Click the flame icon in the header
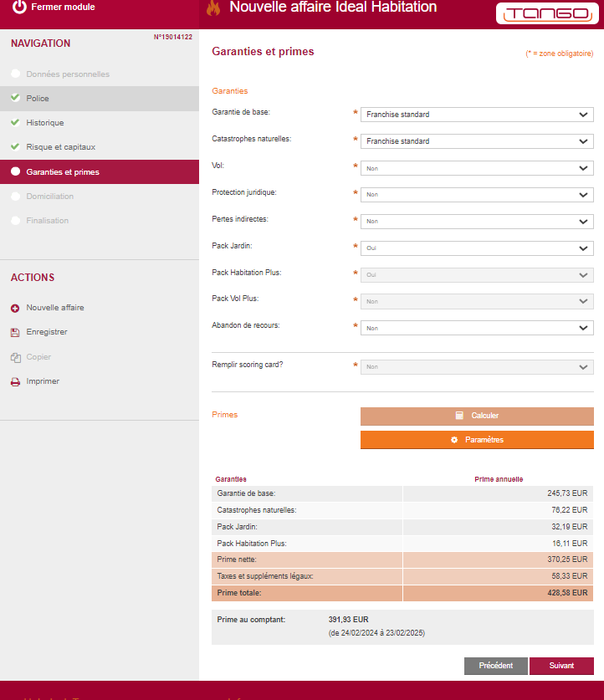Image resolution: width=604 pixels, height=700 pixels. point(213,8)
